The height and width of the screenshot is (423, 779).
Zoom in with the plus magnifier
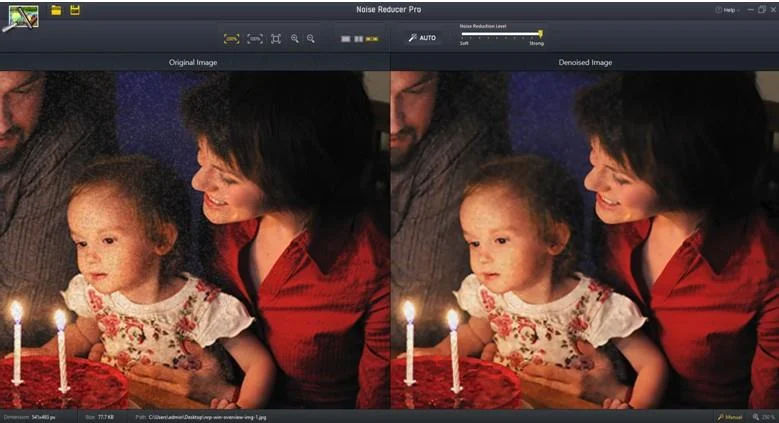click(x=295, y=39)
